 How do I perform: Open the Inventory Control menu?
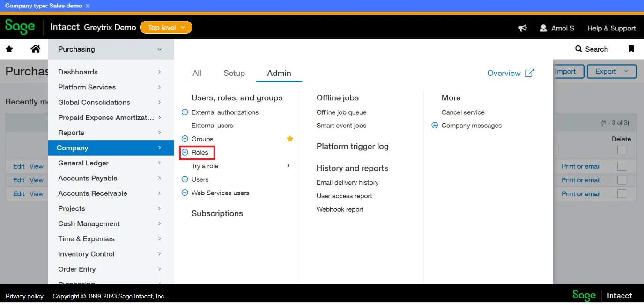click(111, 254)
